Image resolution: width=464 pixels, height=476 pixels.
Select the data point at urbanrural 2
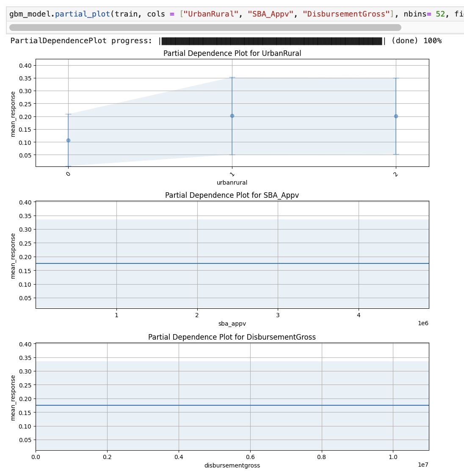pos(396,116)
